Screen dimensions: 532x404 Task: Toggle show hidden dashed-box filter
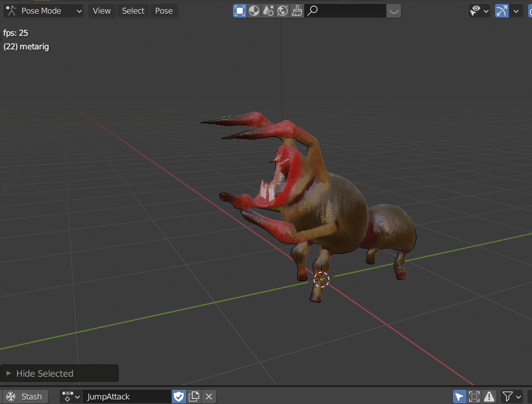(474, 396)
